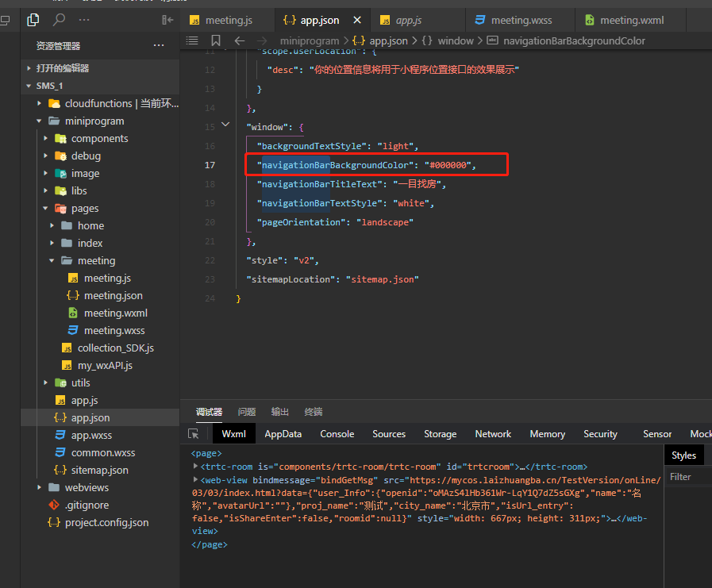Viewport: 712px width, 588px height.
Task: Select the AppData debugger tab
Action: 283,434
